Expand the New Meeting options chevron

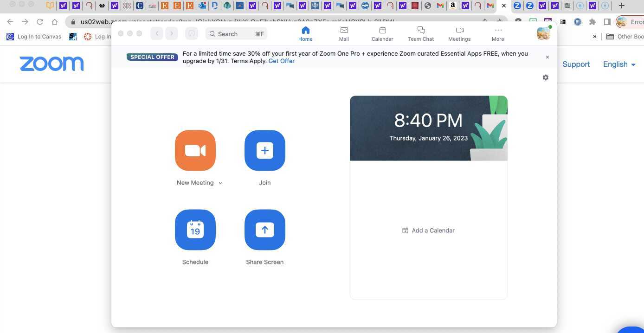click(x=220, y=183)
